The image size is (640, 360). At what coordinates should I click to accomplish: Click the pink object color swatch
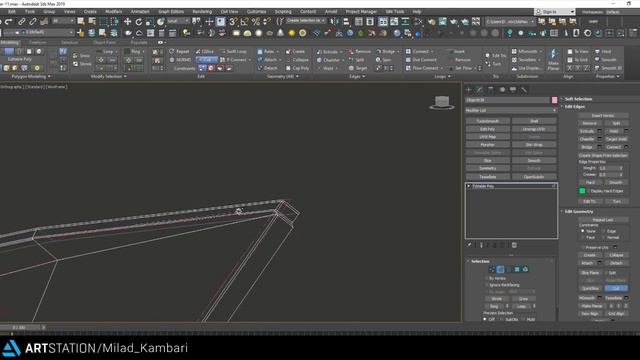(x=554, y=100)
